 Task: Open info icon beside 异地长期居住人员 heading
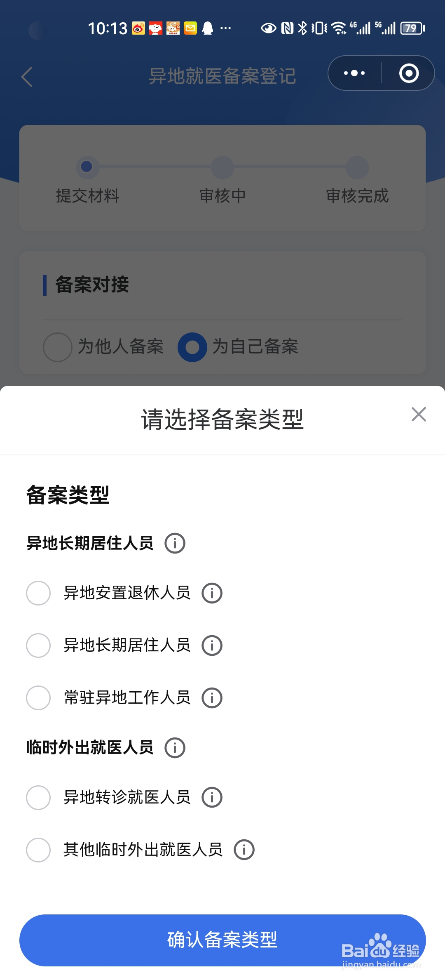click(x=175, y=543)
